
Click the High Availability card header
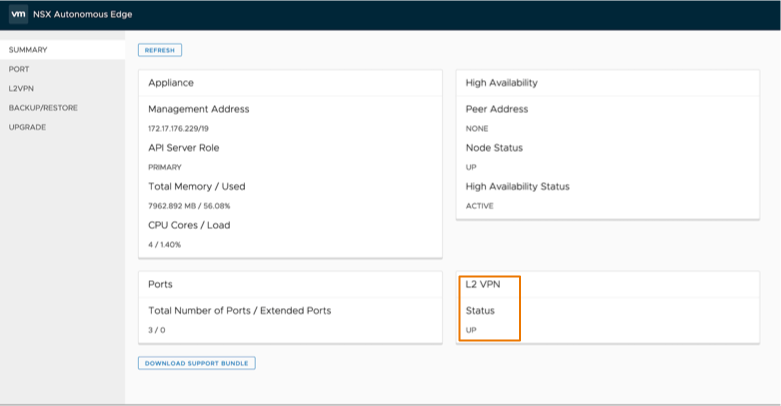(502, 83)
